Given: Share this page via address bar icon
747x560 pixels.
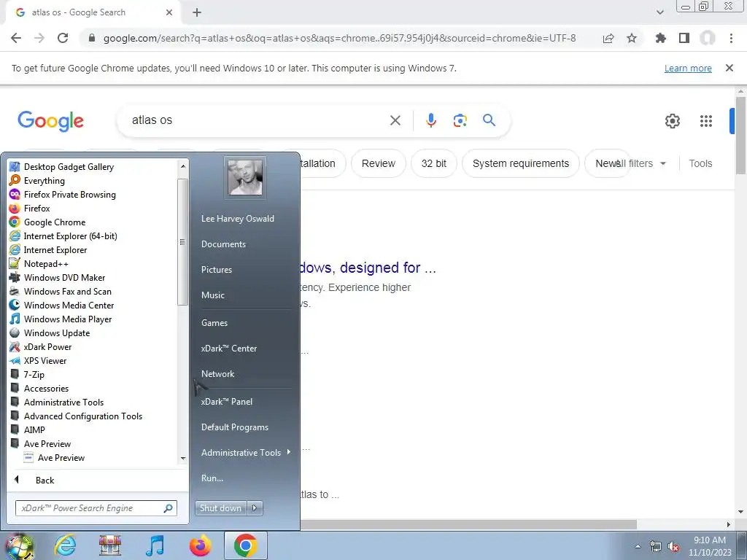Looking at the screenshot, I should (x=608, y=38).
